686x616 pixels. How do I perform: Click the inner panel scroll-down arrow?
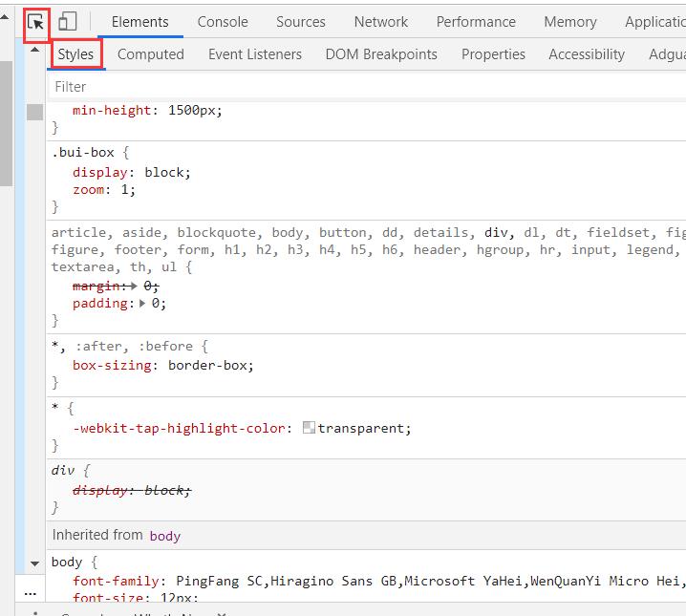35,563
